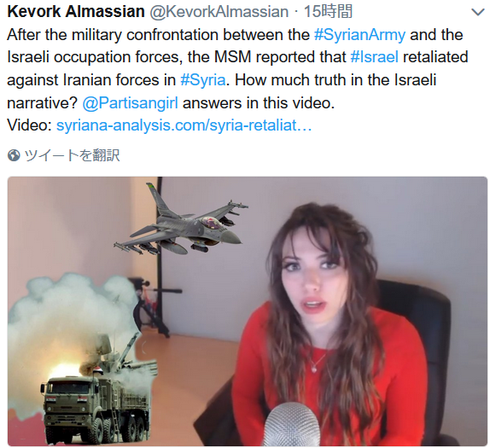
Task: Open the syriana-analysis.com video link
Action: coord(184,125)
